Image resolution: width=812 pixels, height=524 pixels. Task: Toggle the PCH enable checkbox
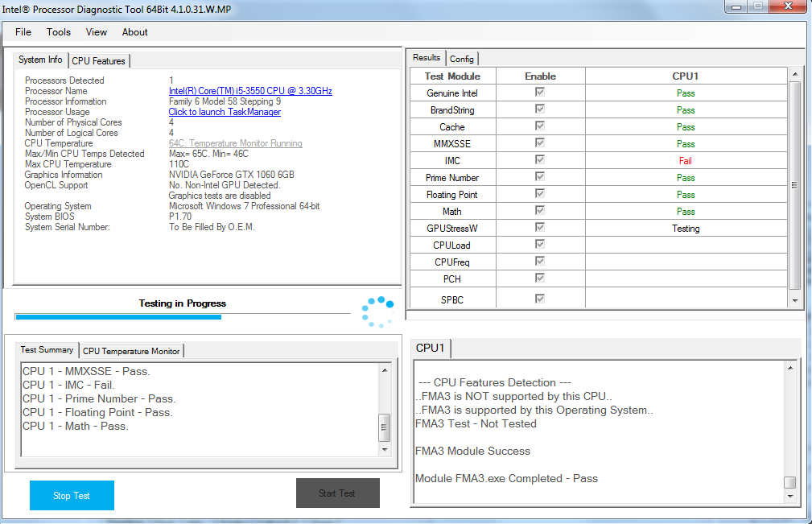pos(540,278)
